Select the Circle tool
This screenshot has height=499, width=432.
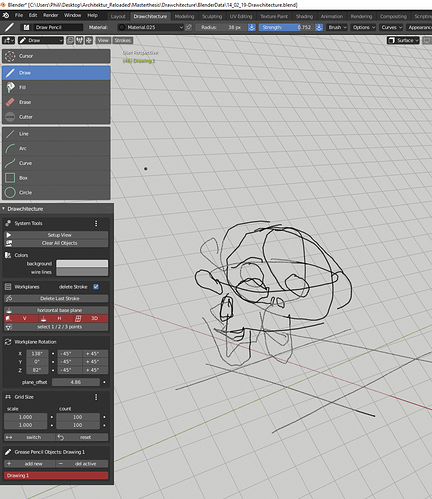click(x=56, y=192)
